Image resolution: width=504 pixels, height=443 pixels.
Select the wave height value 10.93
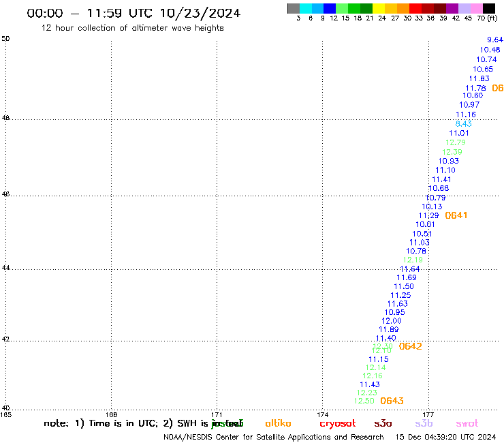(x=448, y=161)
